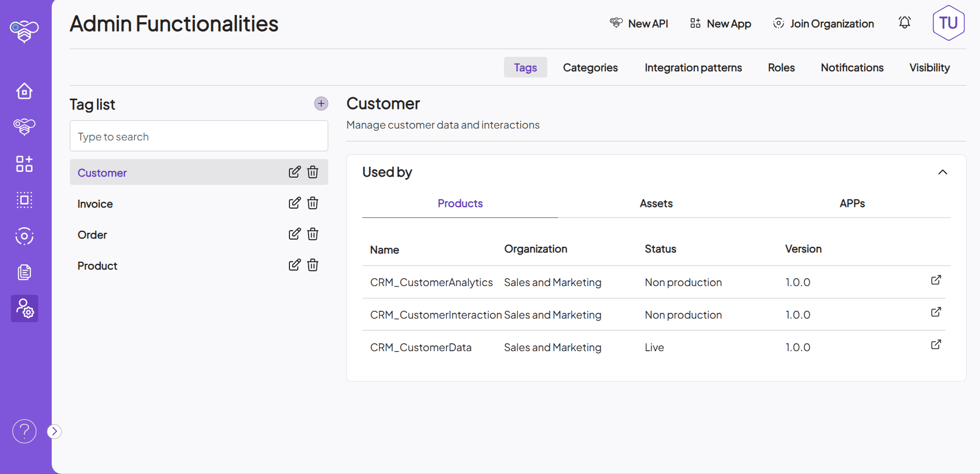Switch to the Assets tab under Used by
The width and height of the screenshot is (980, 474).
click(x=656, y=203)
